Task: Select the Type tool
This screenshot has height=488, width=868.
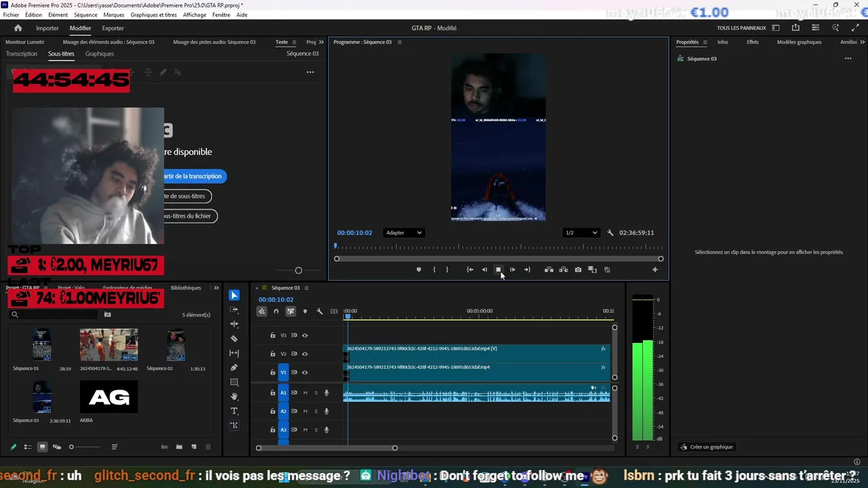Action: coord(234,411)
